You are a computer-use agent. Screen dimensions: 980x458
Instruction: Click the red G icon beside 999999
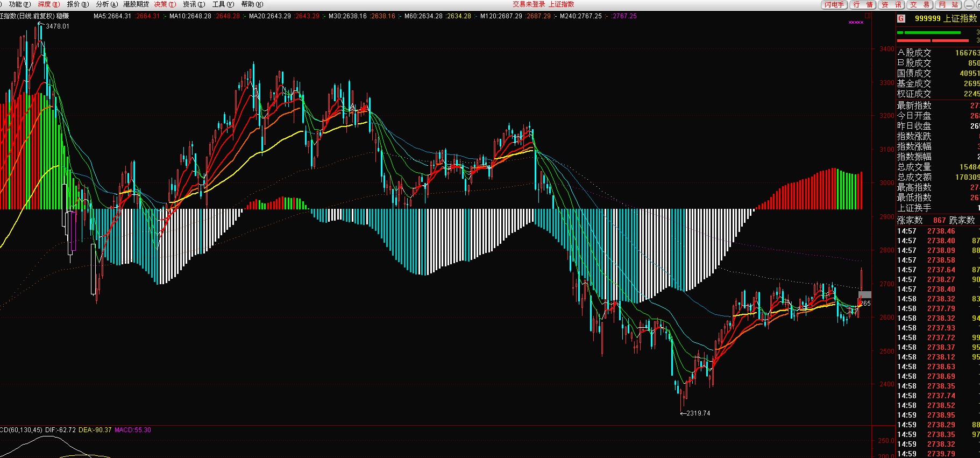point(901,18)
